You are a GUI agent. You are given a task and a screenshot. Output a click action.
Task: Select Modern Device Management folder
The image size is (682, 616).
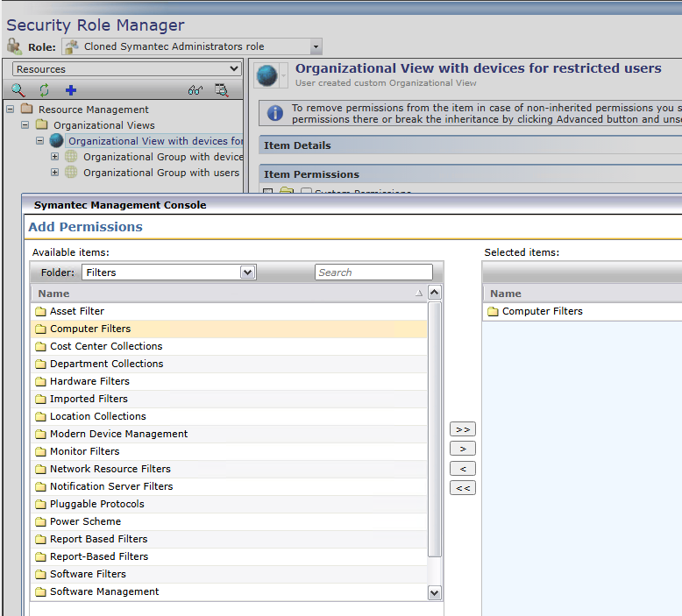[x=229, y=434]
